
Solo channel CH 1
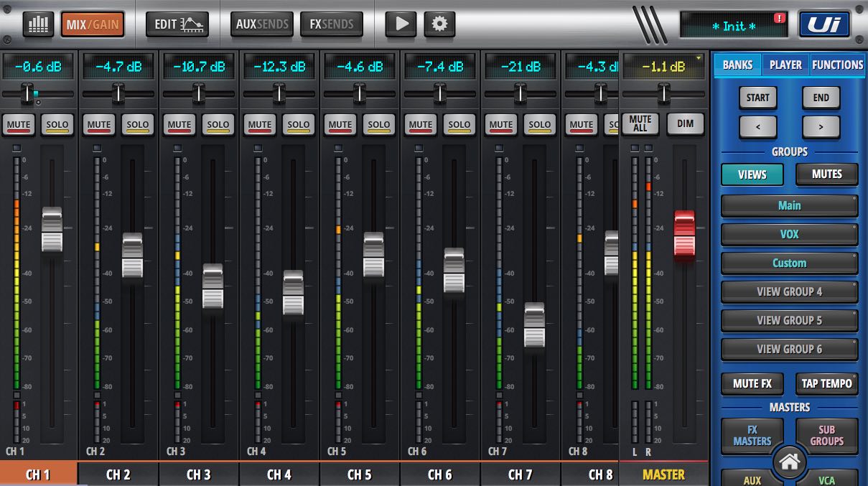click(57, 125)
